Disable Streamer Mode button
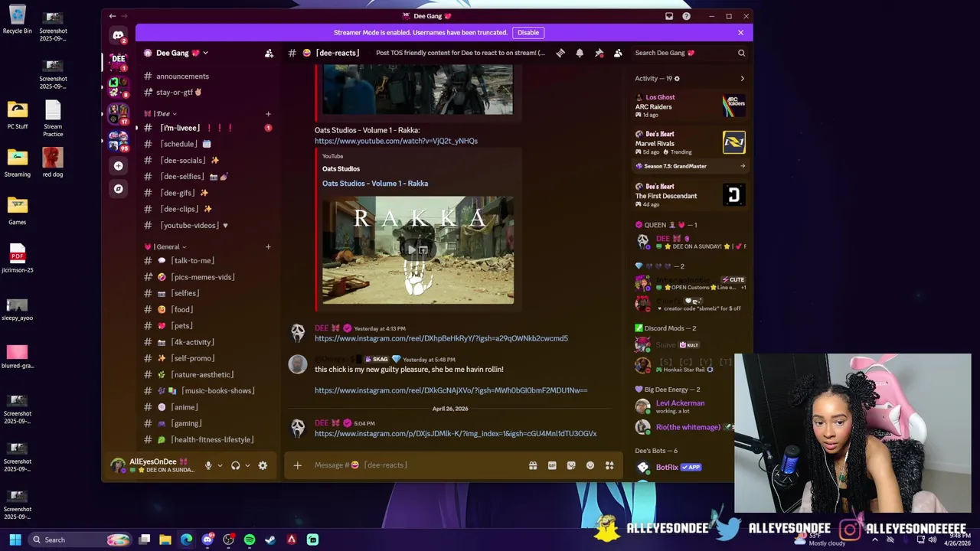The image size is (980, 551). pos(528,32)
